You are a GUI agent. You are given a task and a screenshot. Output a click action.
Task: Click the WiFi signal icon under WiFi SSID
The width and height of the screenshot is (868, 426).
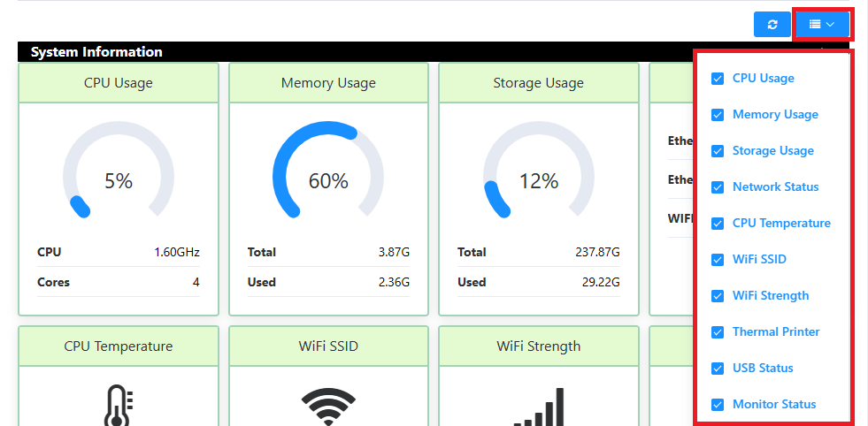click(x=328, y=407)
